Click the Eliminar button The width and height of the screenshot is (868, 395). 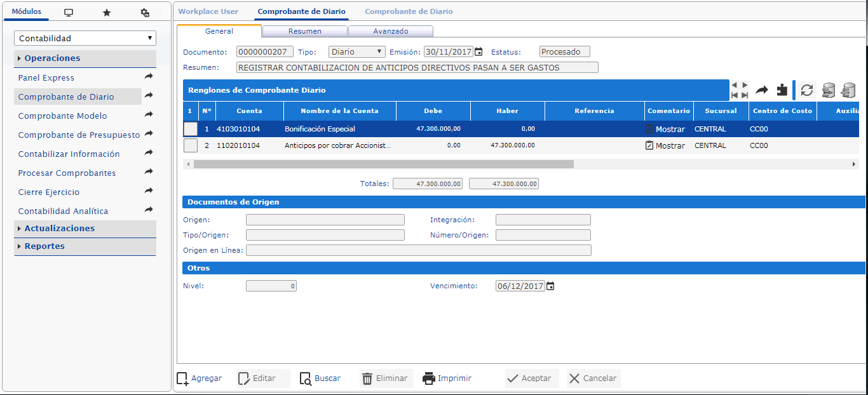point(386,378)
